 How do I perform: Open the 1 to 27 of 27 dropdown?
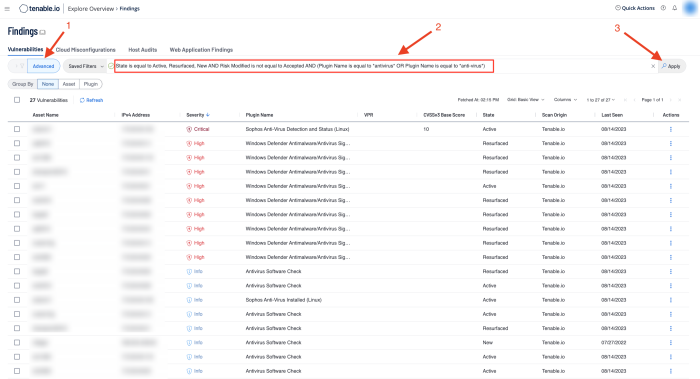click(600, 100)
